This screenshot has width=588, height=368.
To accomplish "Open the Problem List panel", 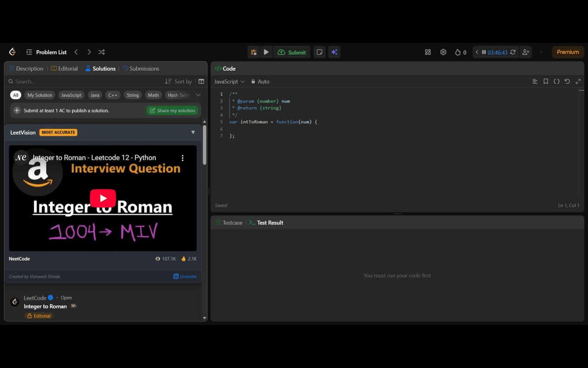I will pyautogui.click(x=46, y=52).
